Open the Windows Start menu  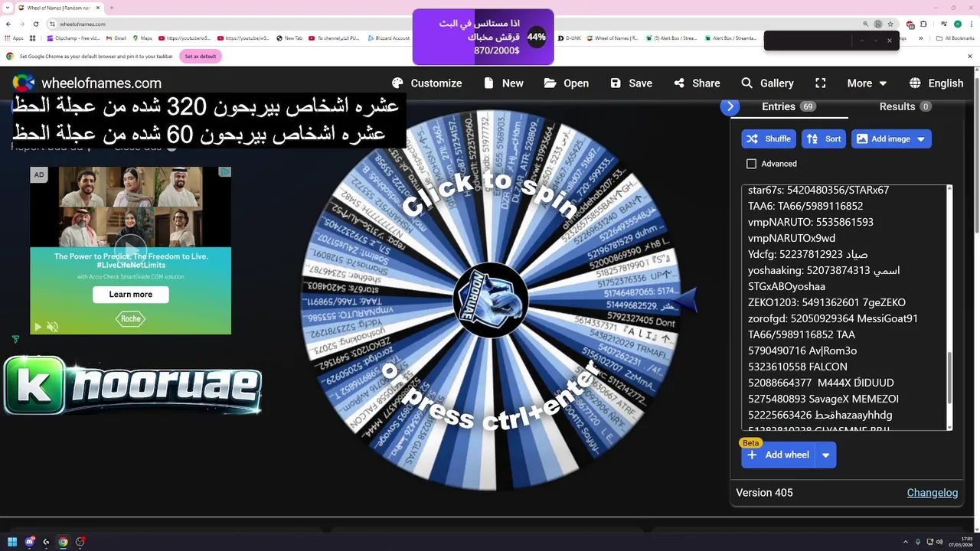12,542
